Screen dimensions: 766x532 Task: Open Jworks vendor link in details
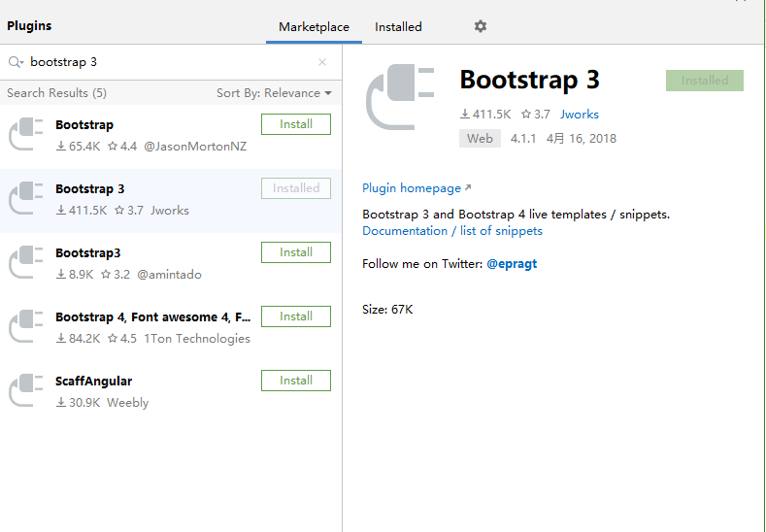click(x=580, y=114)
